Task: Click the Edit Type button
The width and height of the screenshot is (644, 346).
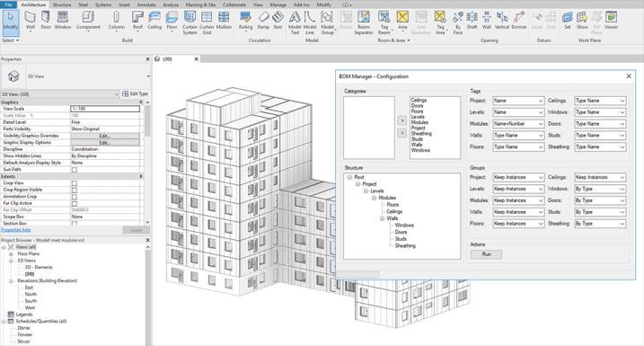Action: click(x=135, y=94)
